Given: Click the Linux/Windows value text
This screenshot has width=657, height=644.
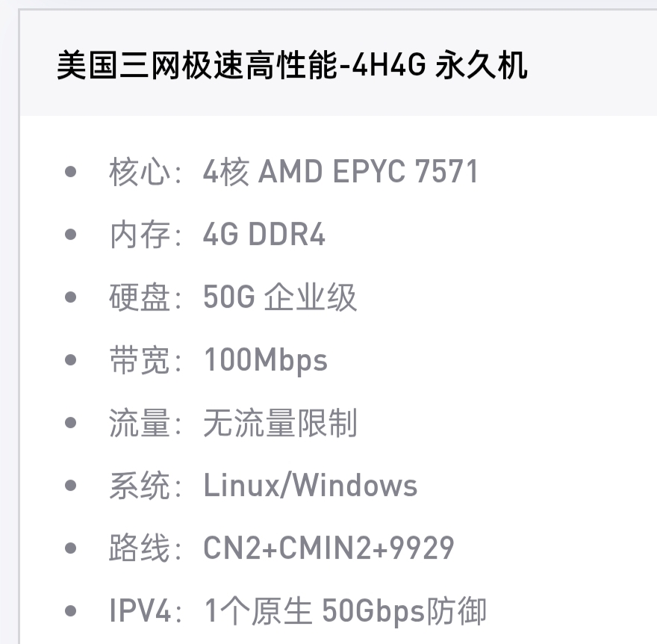Looking at the screenshot, I should 311,486.
